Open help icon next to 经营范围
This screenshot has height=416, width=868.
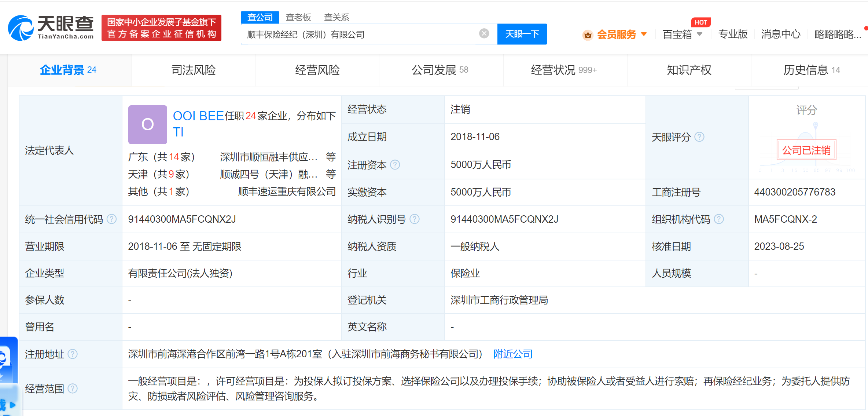pyautogui.click(x=73, y=388)
